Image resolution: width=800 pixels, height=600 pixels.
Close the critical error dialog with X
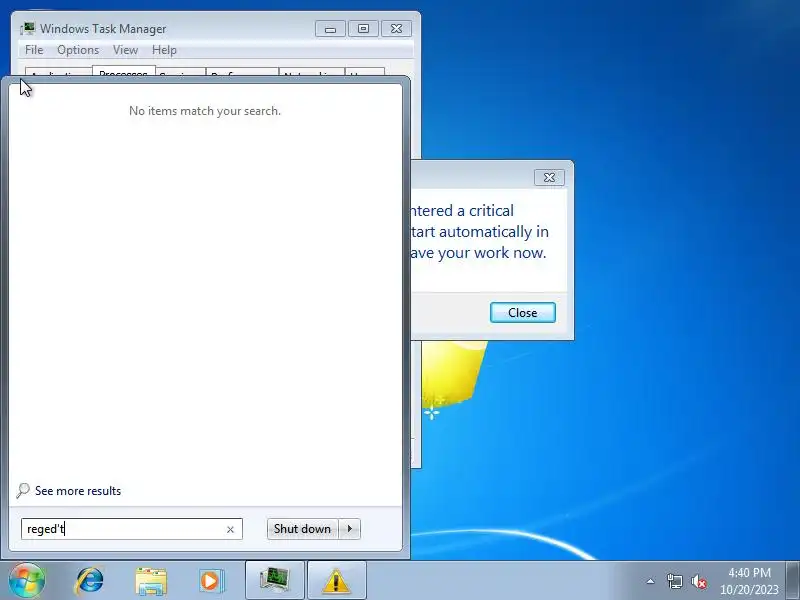(549, 178)
